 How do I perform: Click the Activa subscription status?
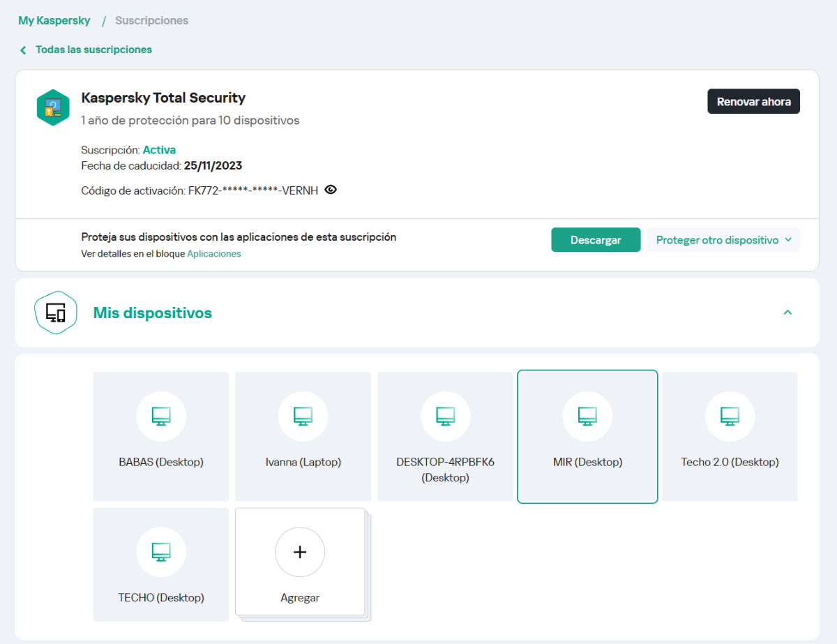159,150
